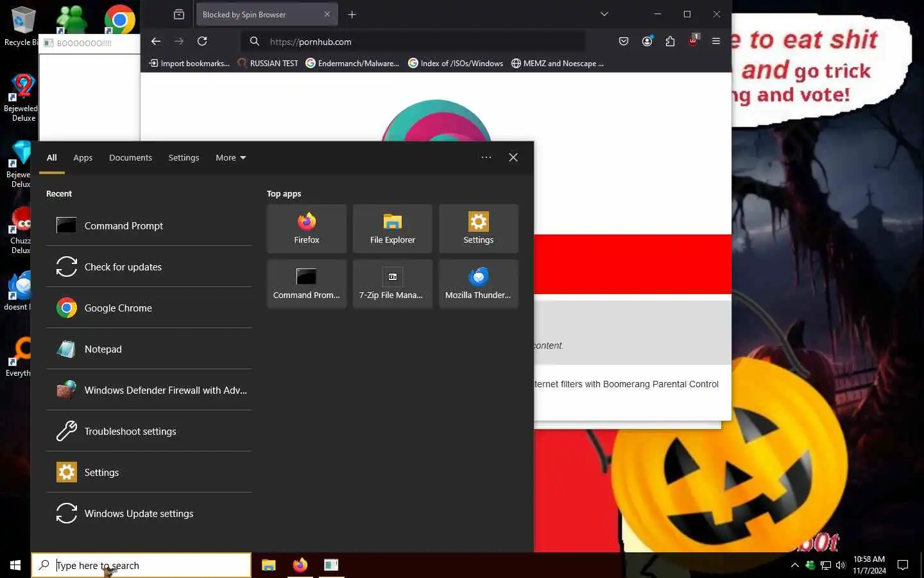Switch to the Apps search tab
Screen dimensions: 924x578
[x=83, y=157]
